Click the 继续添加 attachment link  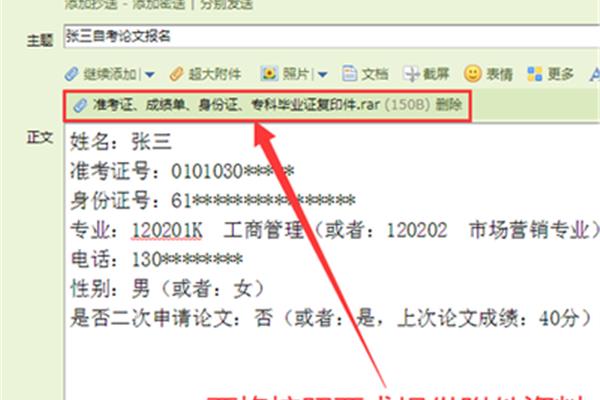[110, 74]
